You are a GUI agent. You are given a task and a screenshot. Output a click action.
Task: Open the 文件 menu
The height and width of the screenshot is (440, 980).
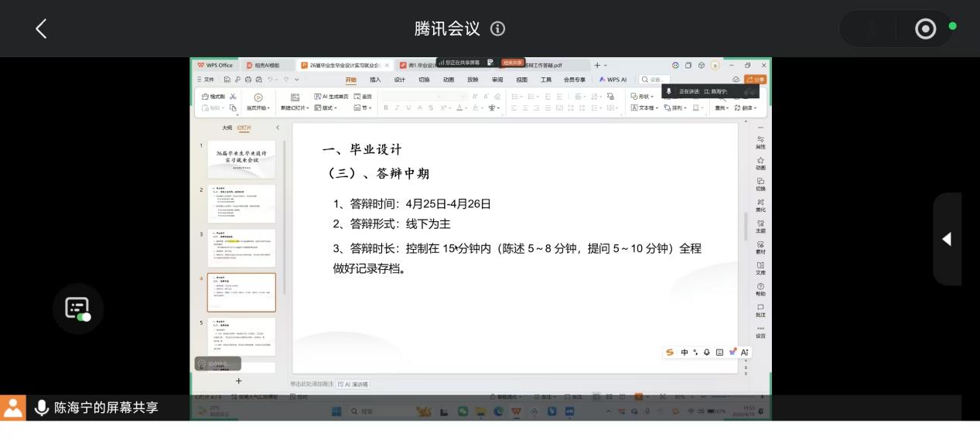207,80
